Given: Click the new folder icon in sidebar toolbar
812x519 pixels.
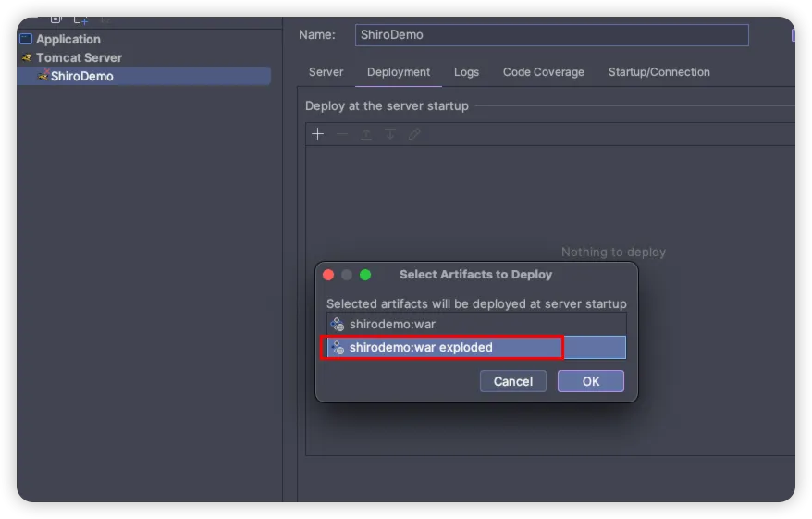Looking at the screenshot, I should click(x=80, y=19).
